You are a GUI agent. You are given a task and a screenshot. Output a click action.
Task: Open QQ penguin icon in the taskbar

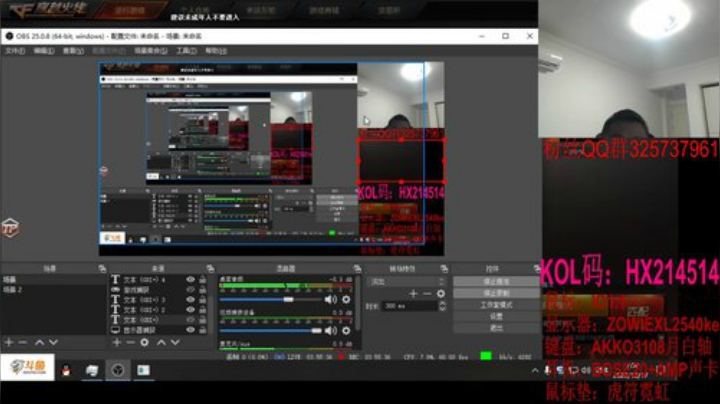66,370
